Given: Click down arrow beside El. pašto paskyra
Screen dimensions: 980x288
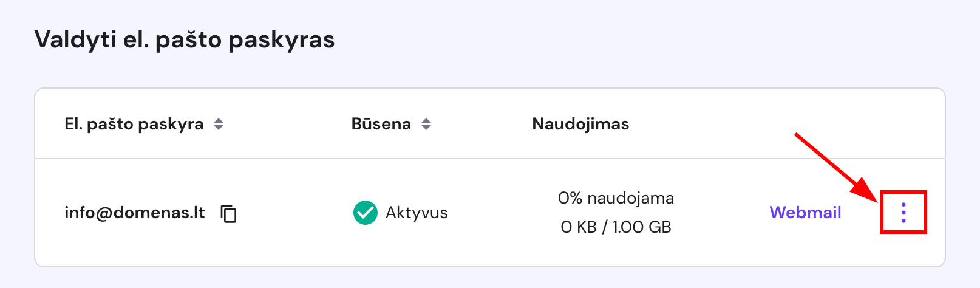Looking at the screenshot, I should pos(219,128).
